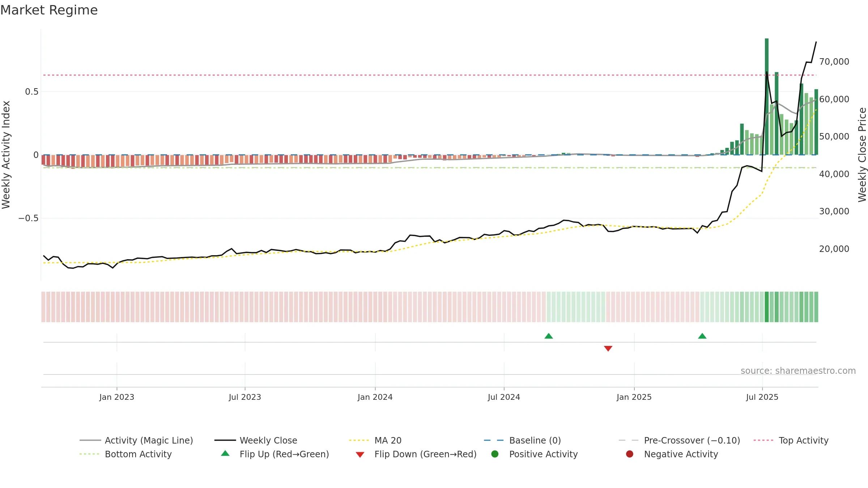Click the source: sharemaestro.com text
This screenshot has height=488, width=868.
click(798, 371)
